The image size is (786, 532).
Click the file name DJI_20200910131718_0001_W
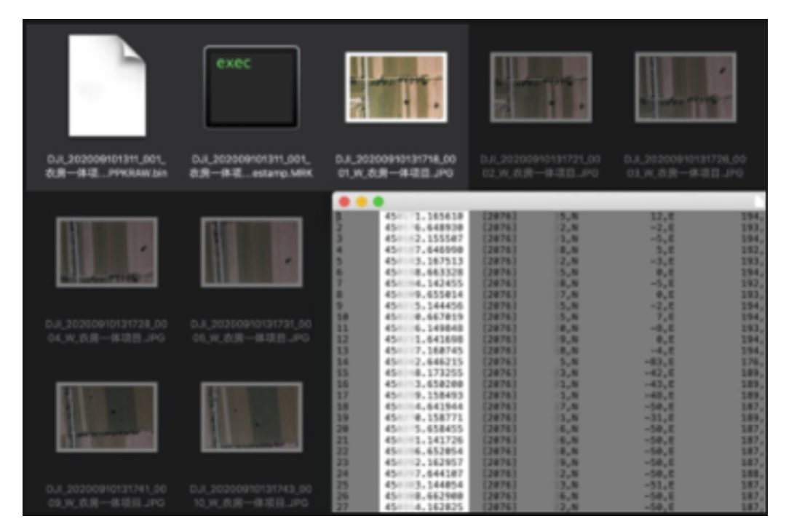[x=396, y=167]
